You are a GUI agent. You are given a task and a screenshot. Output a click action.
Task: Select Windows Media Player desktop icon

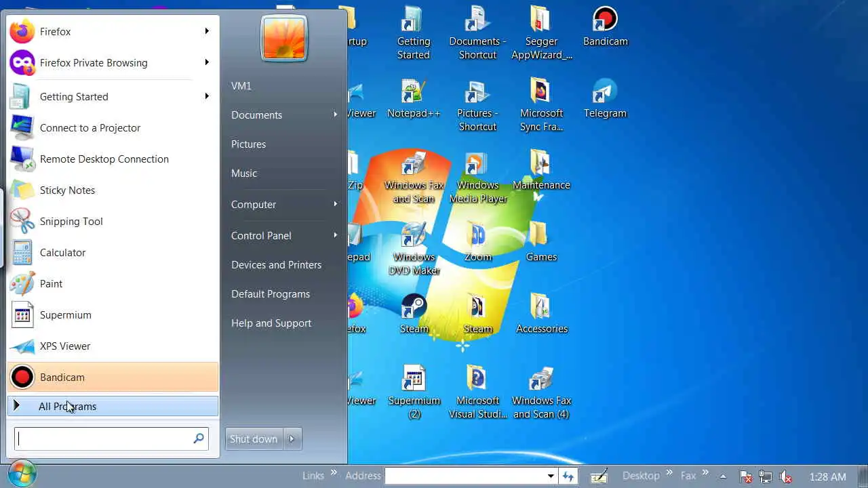pyautogui.click(x=477, y=177)
